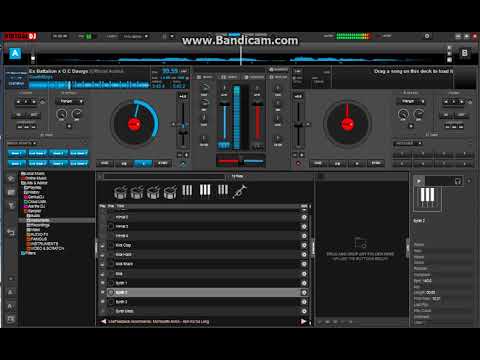Trigger the highlighted middle piano sample icon
Viewport: 480px width, 360px height.
[205, 190]
